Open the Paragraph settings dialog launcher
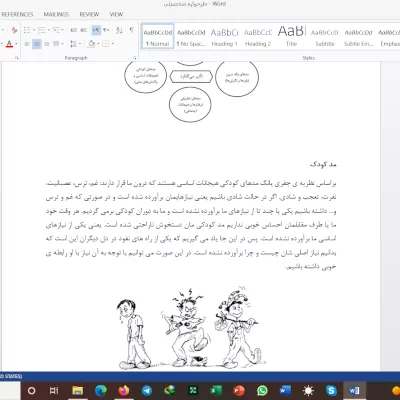 pos(135,58)
